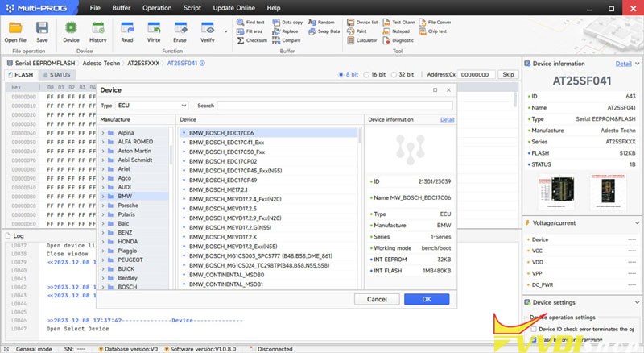Click the Save icon
The image size is (644, 353).
(42, 29)
